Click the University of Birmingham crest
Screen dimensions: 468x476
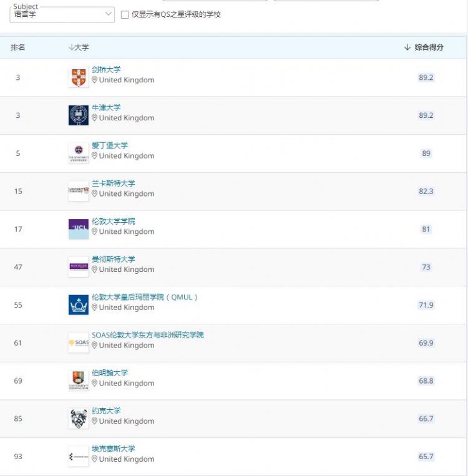pyautogui.click(x=79, y=381)
